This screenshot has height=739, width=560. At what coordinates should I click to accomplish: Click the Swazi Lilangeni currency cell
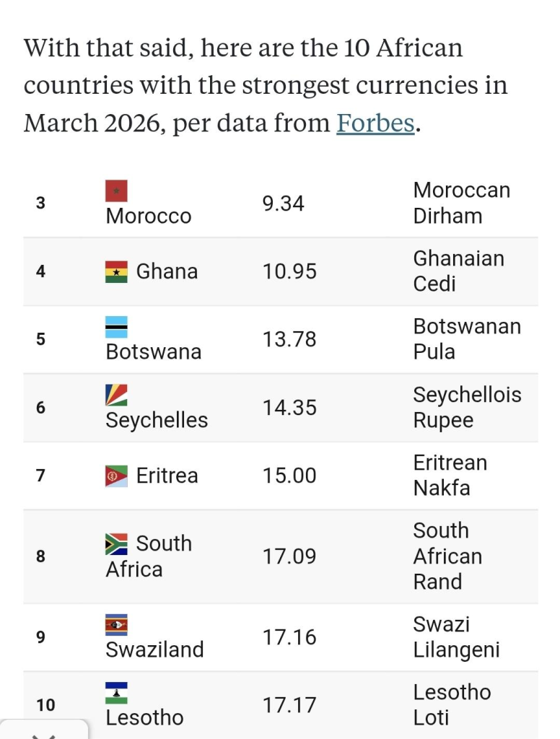point(456,637)
